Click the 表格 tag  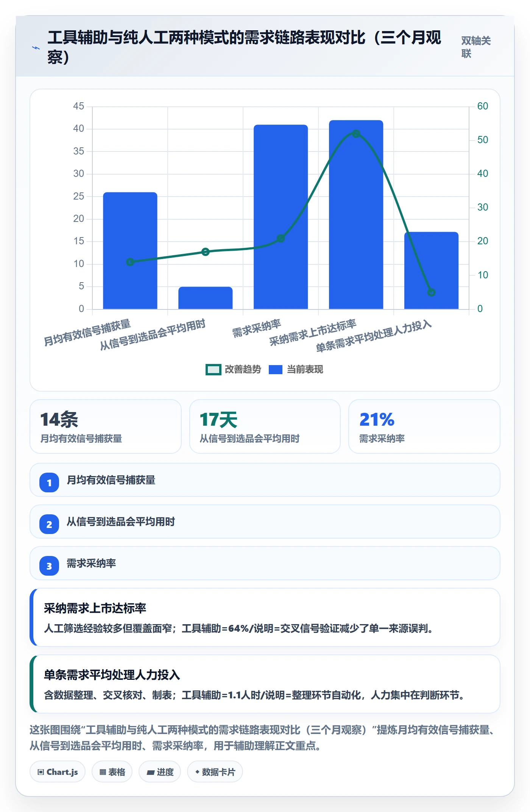[x=112, y=771]
